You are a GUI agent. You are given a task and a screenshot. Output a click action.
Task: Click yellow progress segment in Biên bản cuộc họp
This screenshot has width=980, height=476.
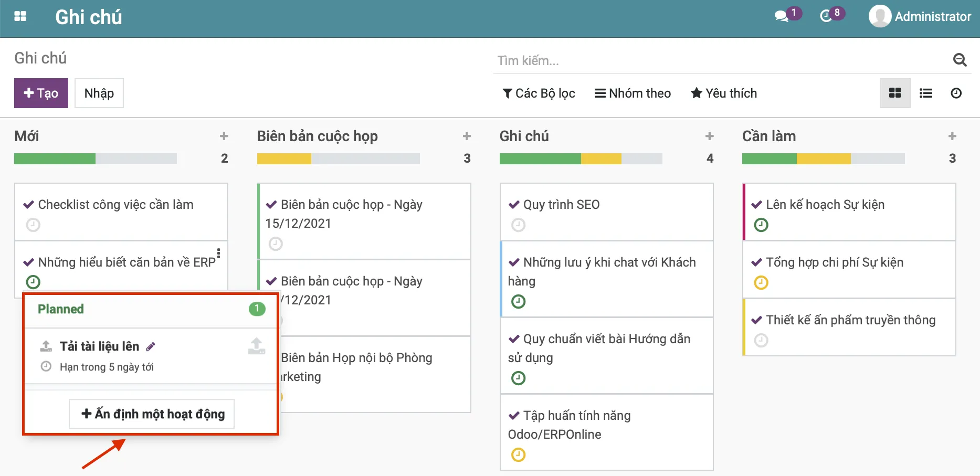coord(284,158)
